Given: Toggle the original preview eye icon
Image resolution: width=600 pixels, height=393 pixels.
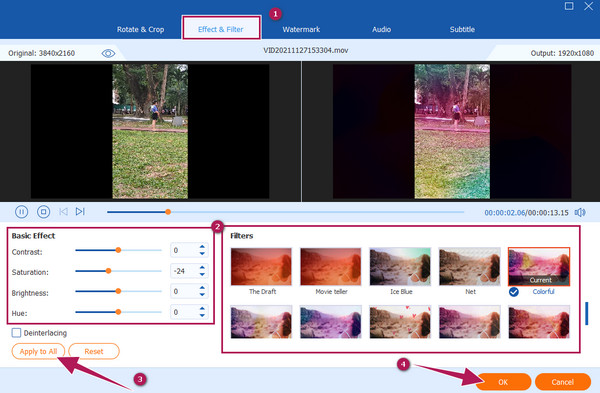Looking at the screenshot, I should (x=108, y=53).
